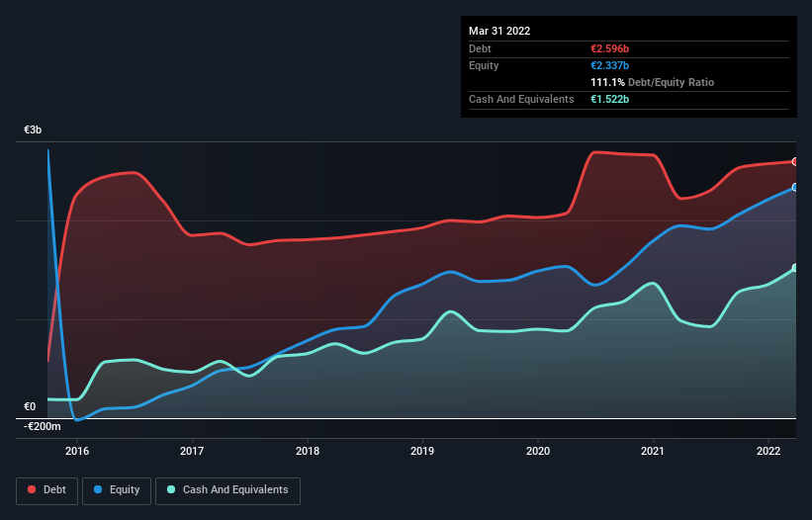
Task: Click the 2017 x-axis label
Action: 192,451
